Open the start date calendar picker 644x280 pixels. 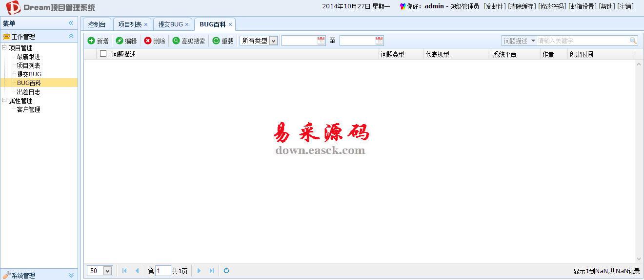[321, 41]
